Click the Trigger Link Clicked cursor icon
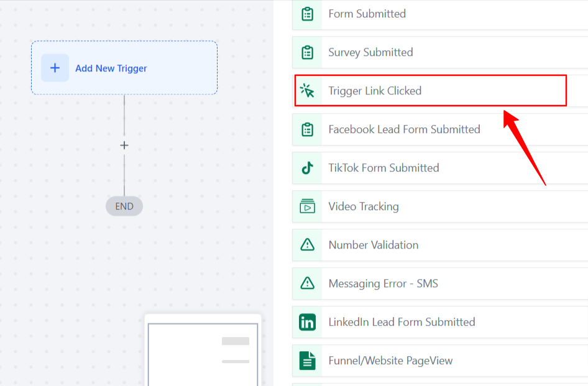The image size is (588, 386). [x=307, y=90]
